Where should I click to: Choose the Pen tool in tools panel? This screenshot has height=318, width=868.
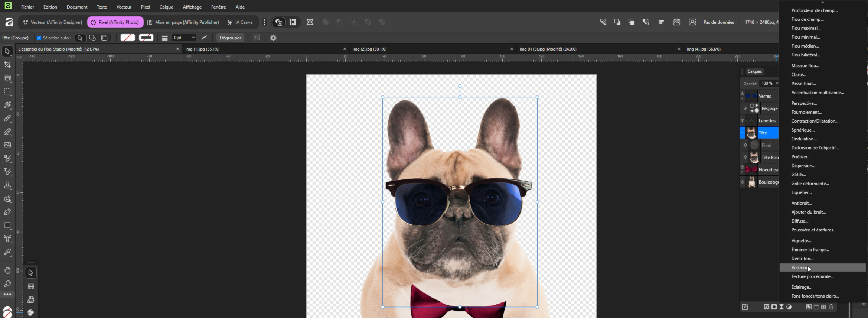pyautogui.click(x=7, y=212)
